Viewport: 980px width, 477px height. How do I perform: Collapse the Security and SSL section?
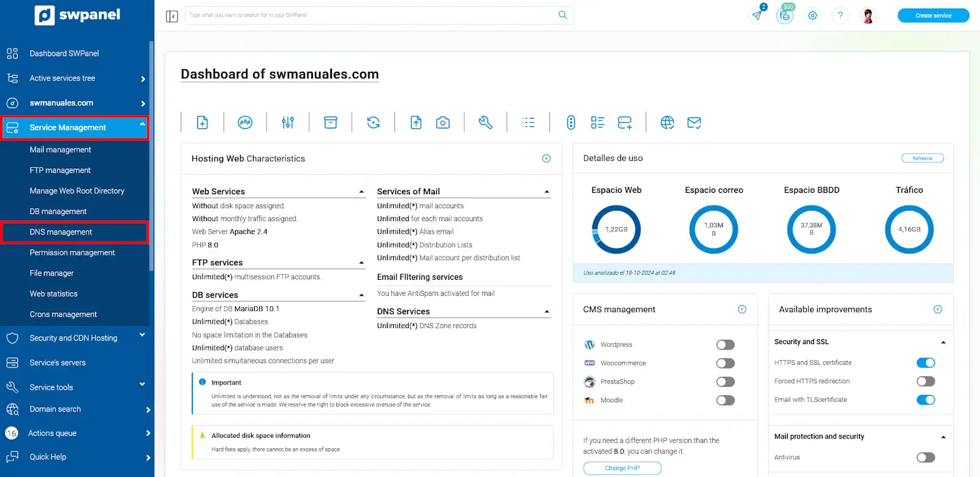(x=943, y=342)
